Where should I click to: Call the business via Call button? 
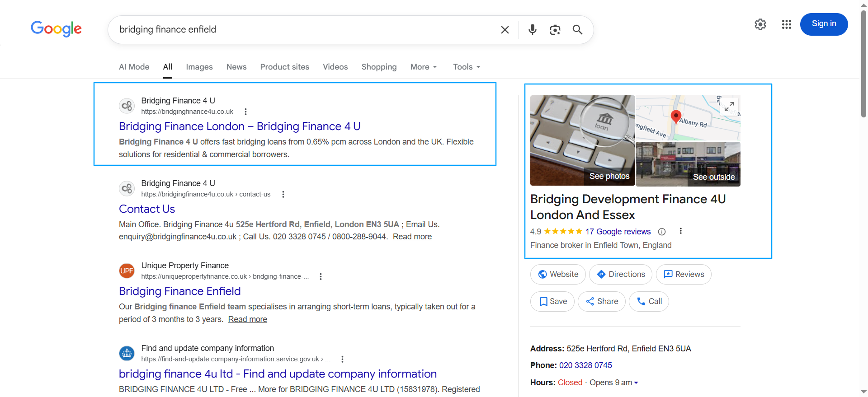(649, 301)
